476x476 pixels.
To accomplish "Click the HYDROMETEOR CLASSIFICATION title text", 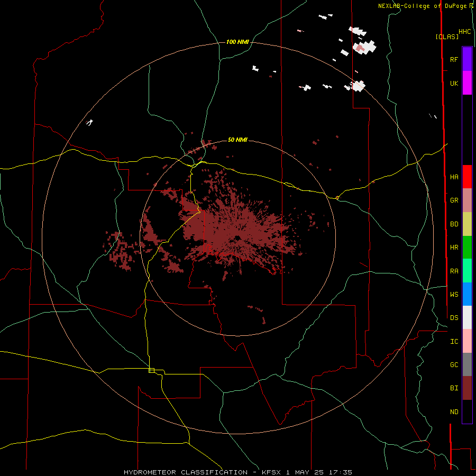I will click(186, 472).
